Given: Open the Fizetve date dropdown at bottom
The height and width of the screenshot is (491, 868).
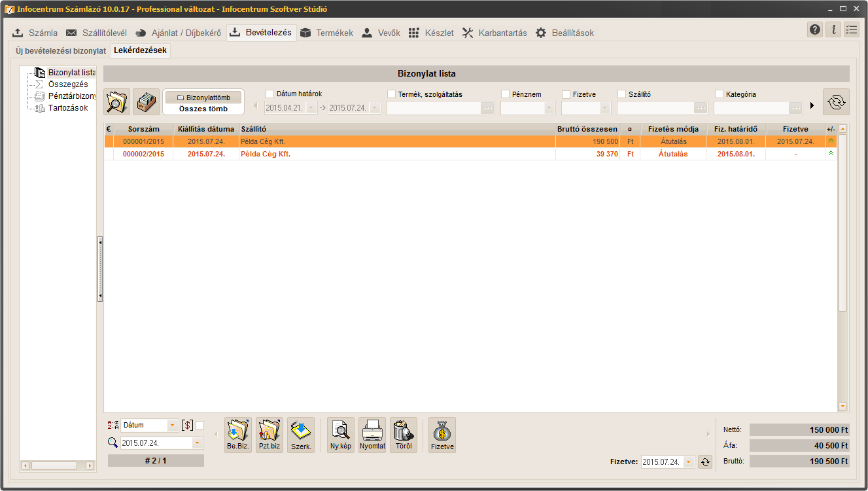Looking at the screenshot, I should pos(688,462).
